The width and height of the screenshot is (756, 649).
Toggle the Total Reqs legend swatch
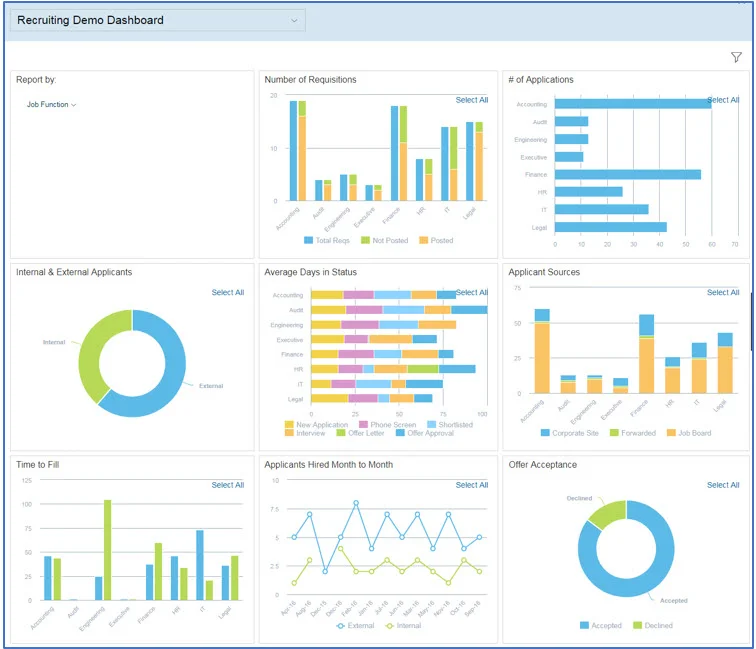[x=308, y=241]
